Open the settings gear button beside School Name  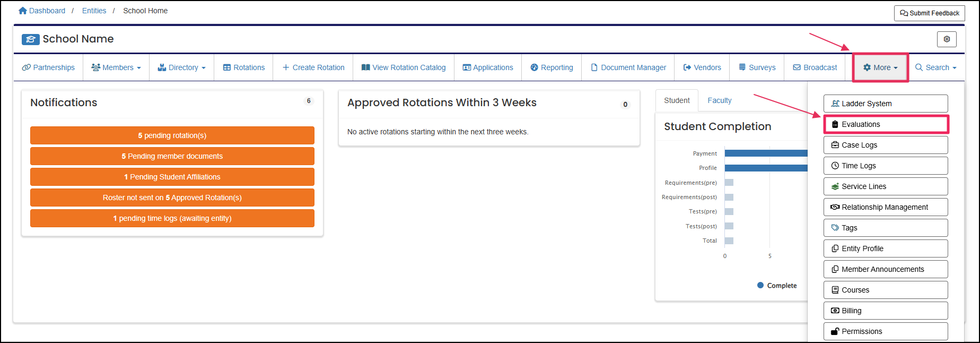pyautogui.click(x=947, y=39)
